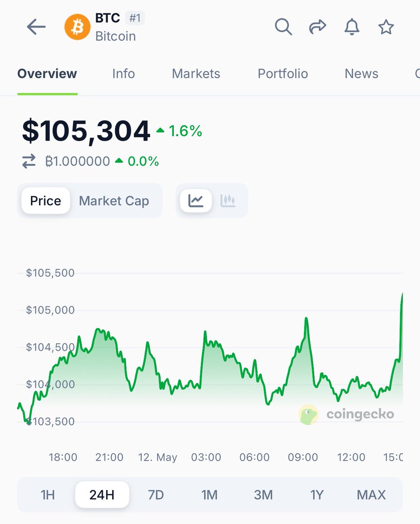Tap the back arrow icon
The height and width of the screenshot is (524, 420).
[x=36, y=28]
